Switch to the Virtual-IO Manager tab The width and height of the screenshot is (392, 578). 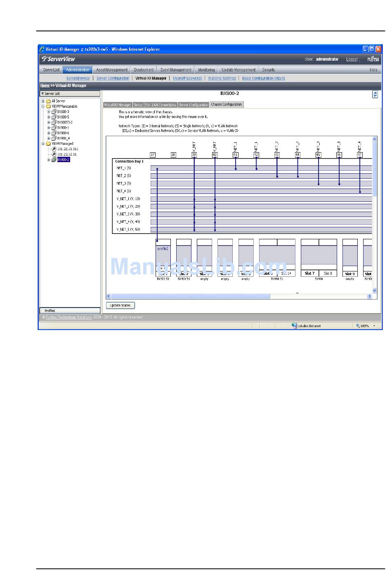click(118, 105)
